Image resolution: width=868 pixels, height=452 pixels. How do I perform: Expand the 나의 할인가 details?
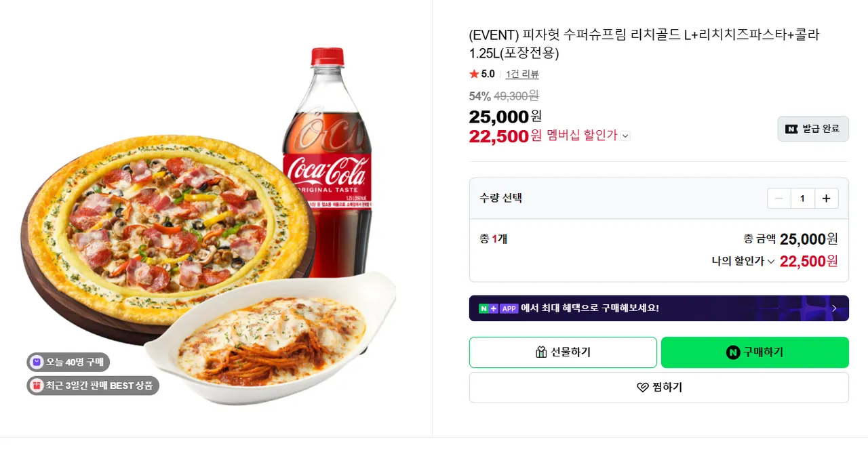[x=770, y=262]
